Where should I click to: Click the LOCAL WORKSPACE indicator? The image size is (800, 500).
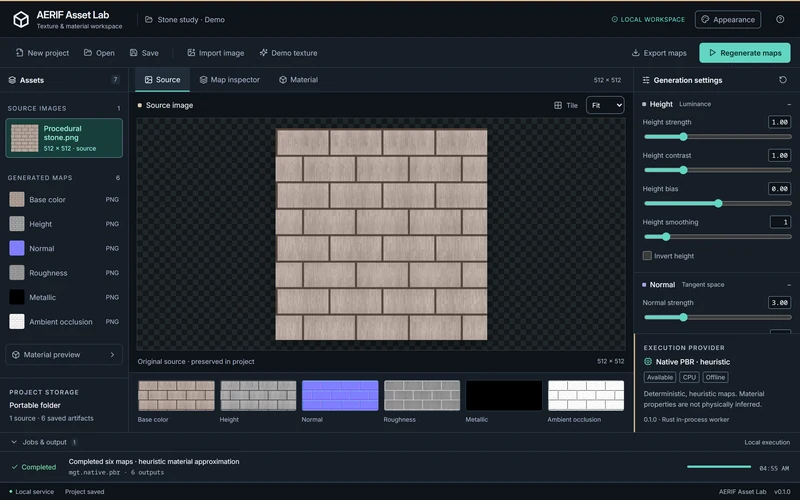(648, 19)
